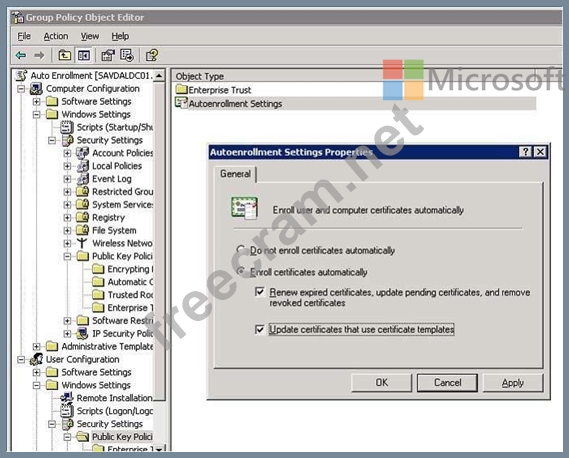569x458 pixels.
Task: Toggle the Show/Hide Console Tree icon
Action: tap(84, 56)
